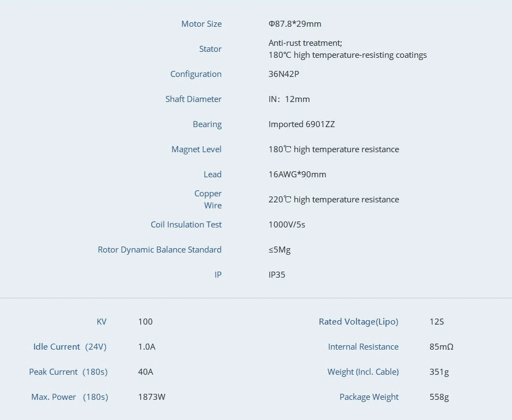Click the Motor Size label
Screen dimensions: 512x420
201,24
